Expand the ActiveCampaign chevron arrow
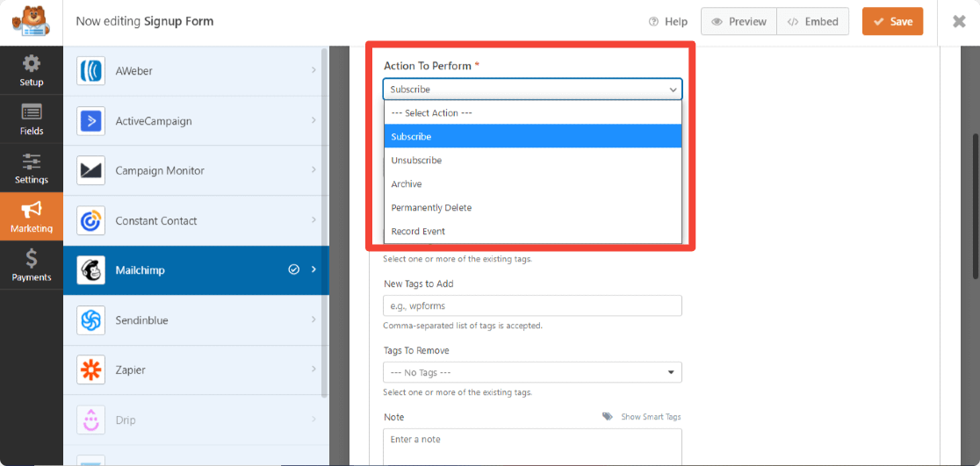The image size is (980, 466). [x=313, y=120]
